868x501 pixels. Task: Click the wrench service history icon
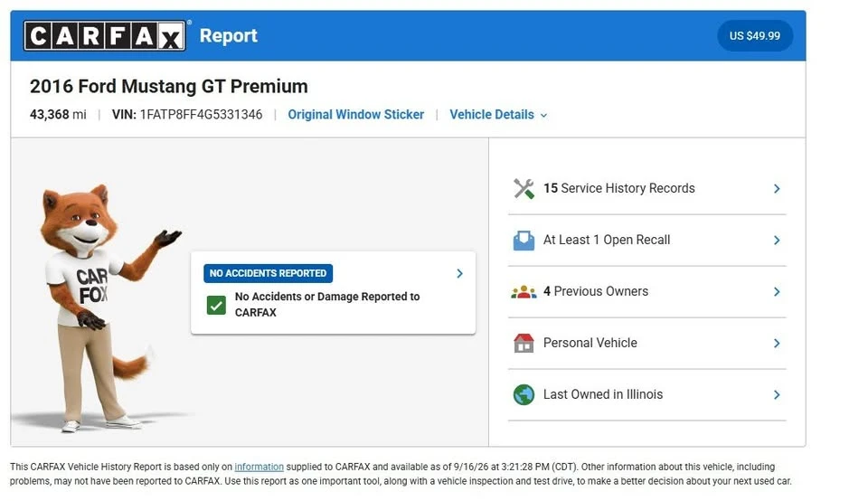tap(524, 189)
